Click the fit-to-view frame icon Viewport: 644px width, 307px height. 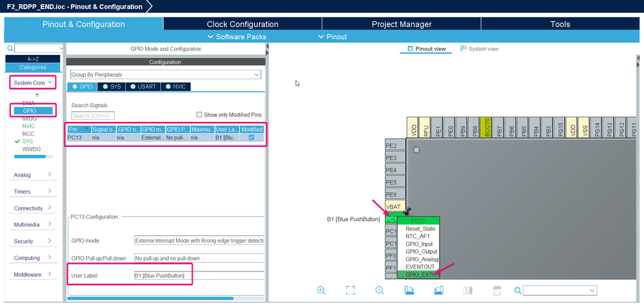tap(350, 291)
